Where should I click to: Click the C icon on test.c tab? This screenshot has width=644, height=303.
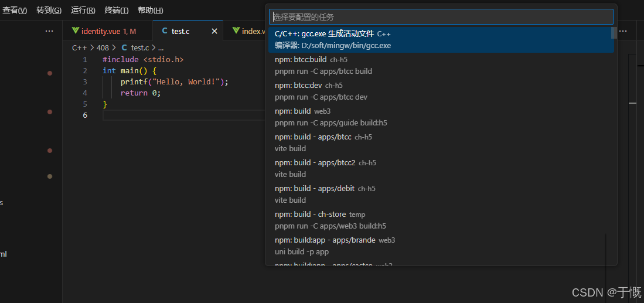click(x=165, y=31)
